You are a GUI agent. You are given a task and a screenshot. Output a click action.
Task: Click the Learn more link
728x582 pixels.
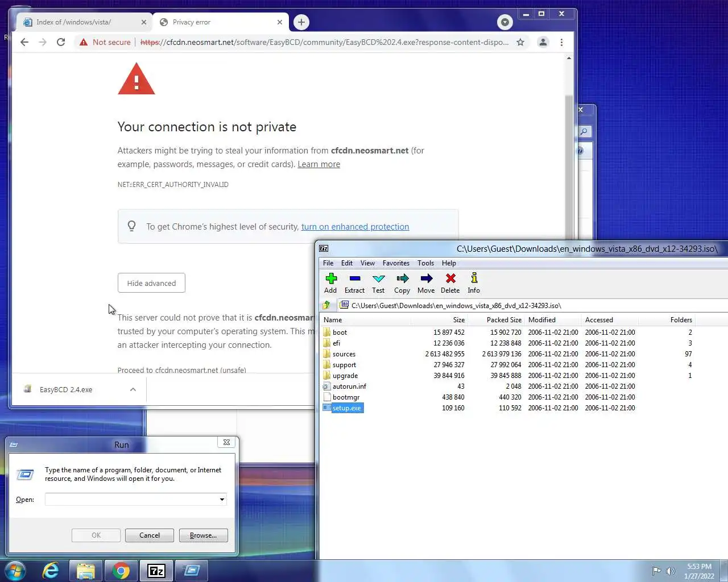point(318,164)
